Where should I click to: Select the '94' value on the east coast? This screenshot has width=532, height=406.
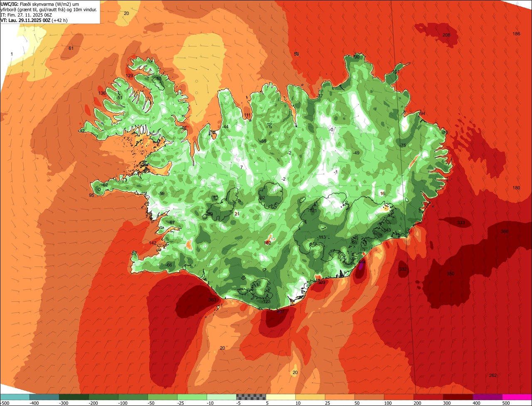click(423, 113)
